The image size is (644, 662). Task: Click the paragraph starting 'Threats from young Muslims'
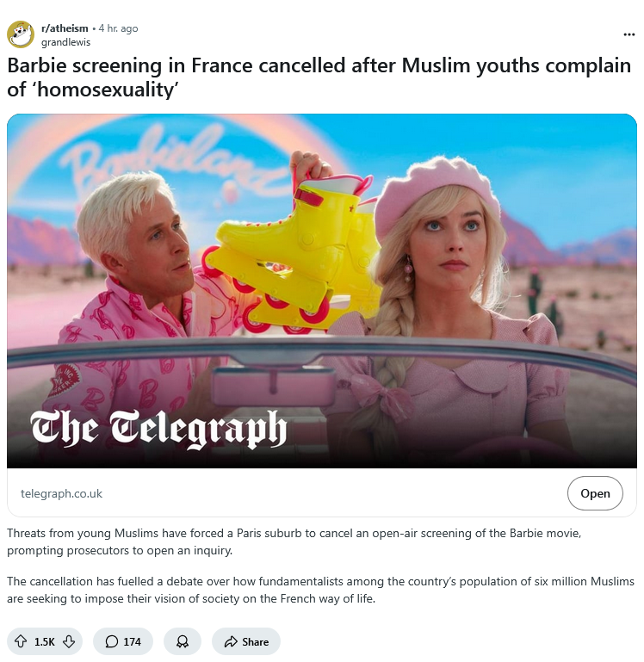tap(294, 541)
